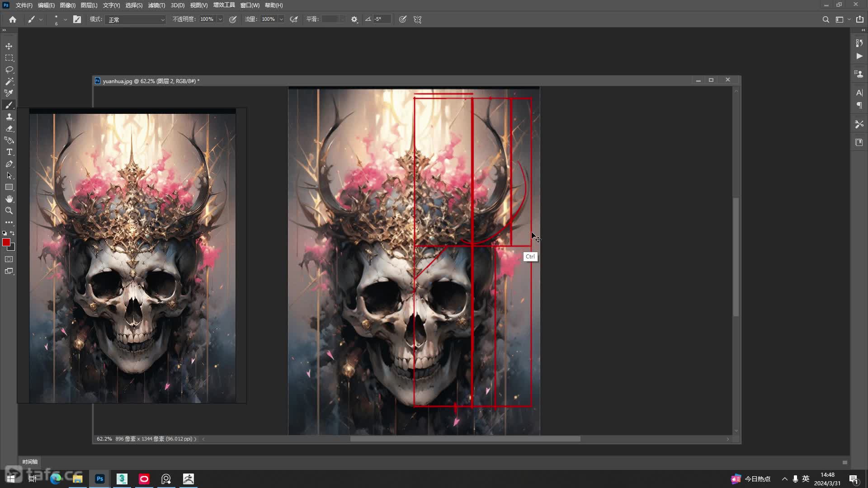Click the Share icon at top right
The width and height of the screenshot is (868, 488).
(859, 19)
